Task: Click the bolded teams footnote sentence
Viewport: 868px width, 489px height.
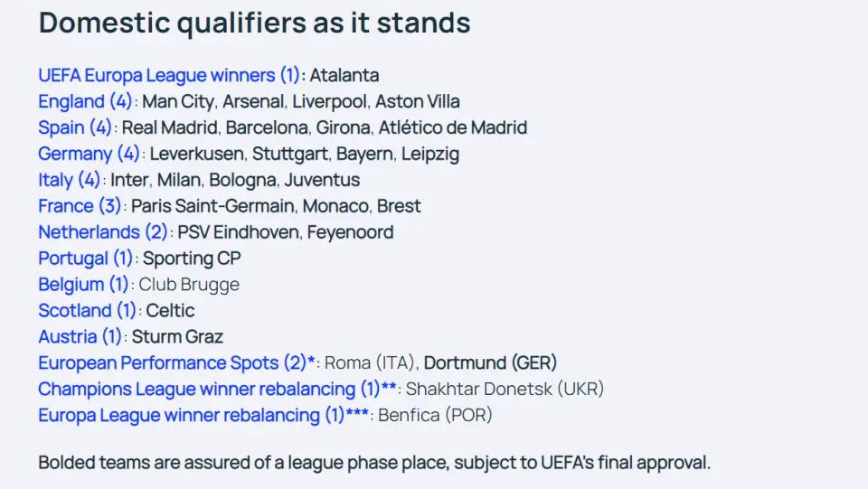Action: coord(374,463)
